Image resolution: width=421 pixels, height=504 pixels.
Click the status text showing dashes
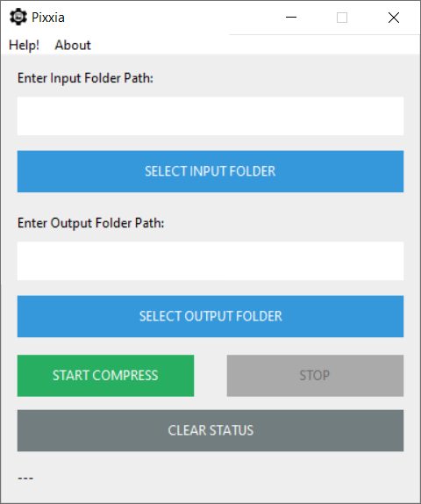[x=25, y=478]
